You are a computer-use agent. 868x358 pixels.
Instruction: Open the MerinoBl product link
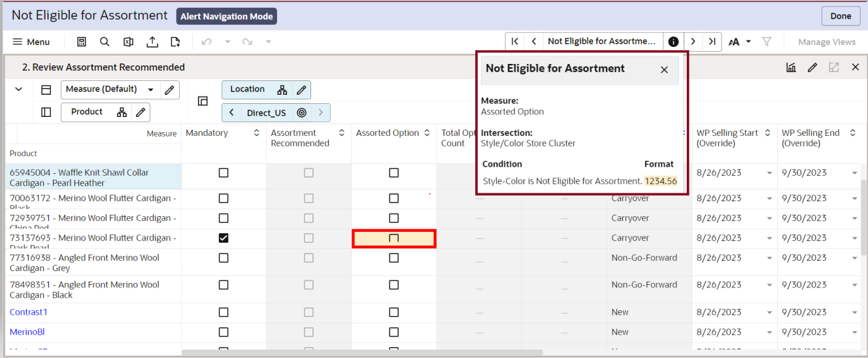click(27, 332)
